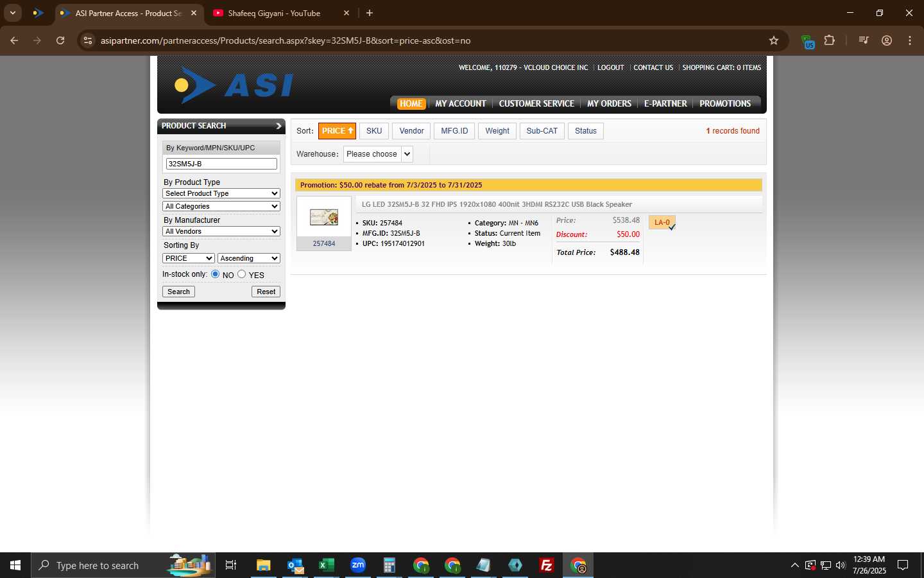Image resolution: width=924 pixels, height=578 pixels.
Task: Open the PROMOTIONS menu
Action: coord(725,103)
